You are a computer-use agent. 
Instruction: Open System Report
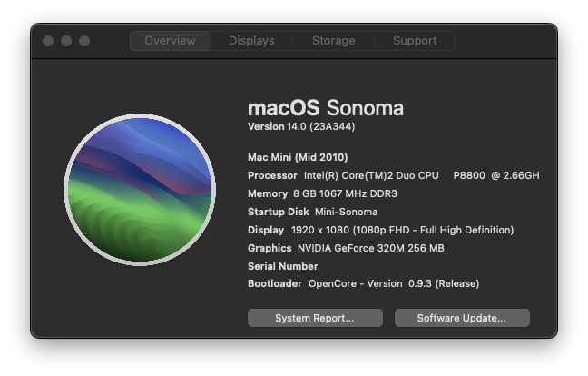[x=315, y=318]
